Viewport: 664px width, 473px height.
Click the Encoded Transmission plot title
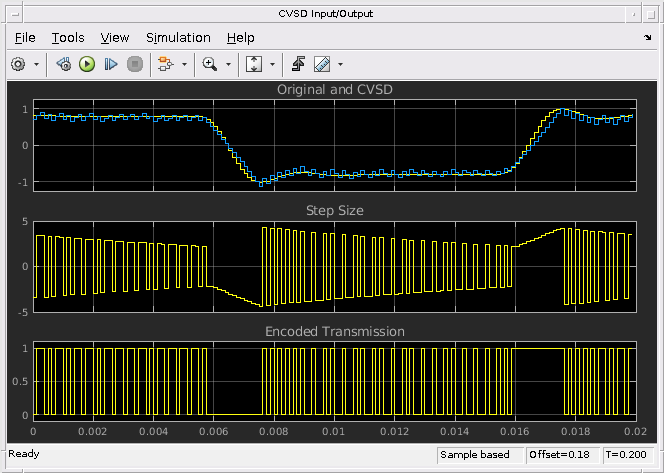(x=334, y=331)
